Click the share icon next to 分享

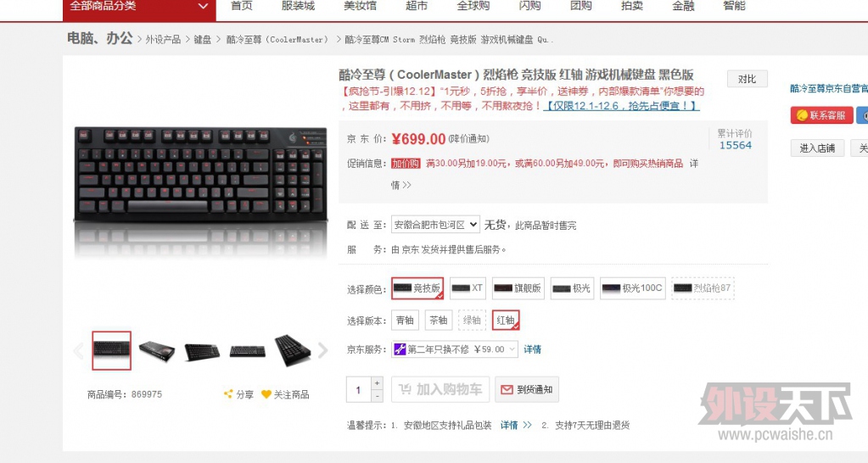tap(228, 393)
